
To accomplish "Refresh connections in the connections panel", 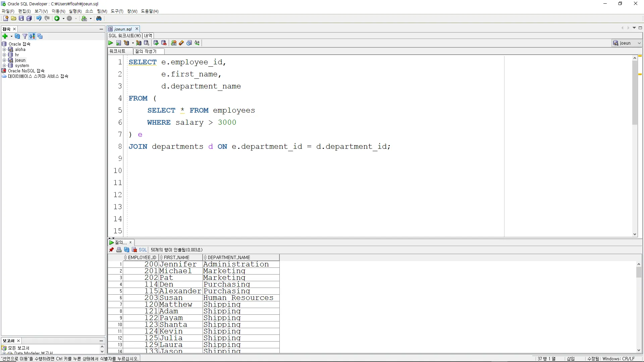I will pyautogui.click(x=17, y=36).
